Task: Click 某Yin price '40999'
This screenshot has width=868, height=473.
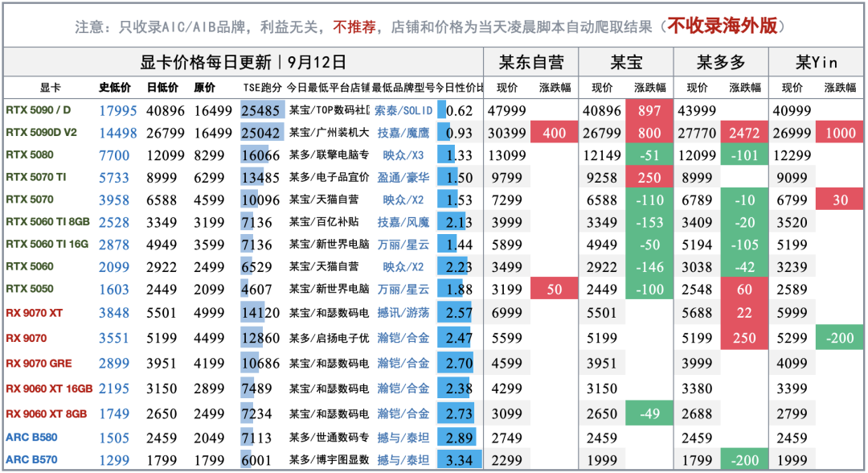Action: tap(792, 111)
